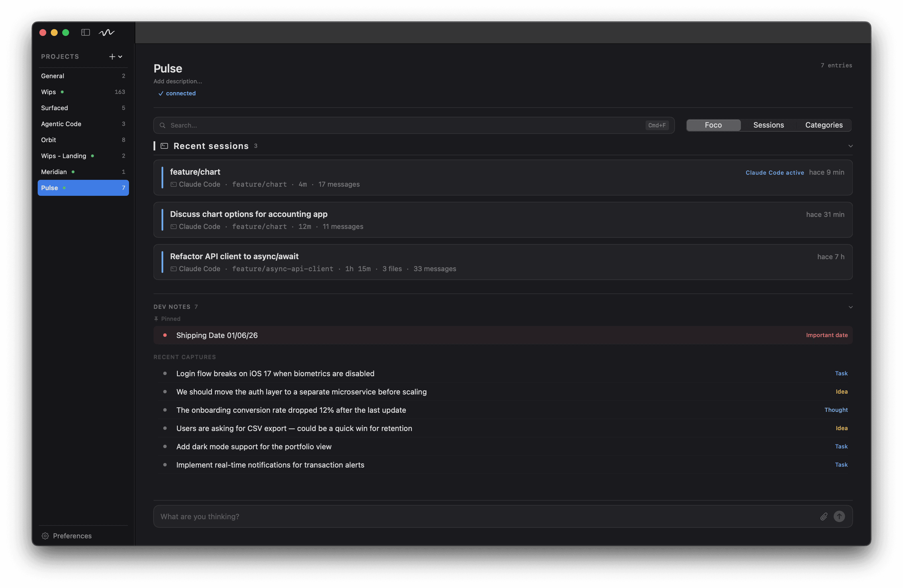This screenshot has height=588, width=903.
Task: Switch to the Categories tab
Action: (x=824, y=125)
